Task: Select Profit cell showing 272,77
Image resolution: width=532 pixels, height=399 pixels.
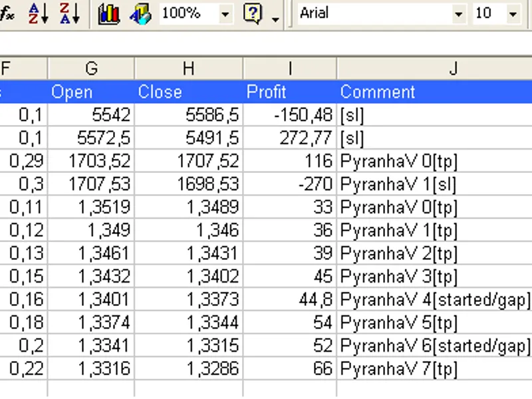Action: click(x=290, y=138)
